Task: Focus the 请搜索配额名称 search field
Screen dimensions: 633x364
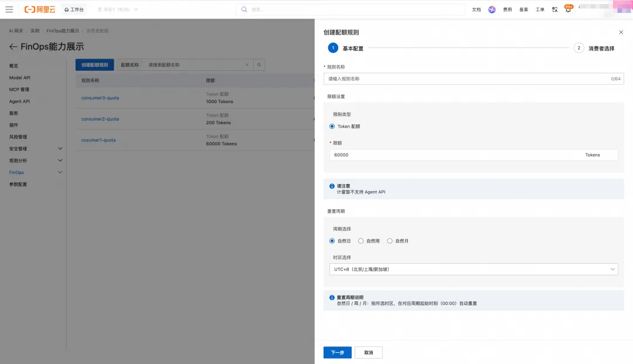Action: click(194, 64)
